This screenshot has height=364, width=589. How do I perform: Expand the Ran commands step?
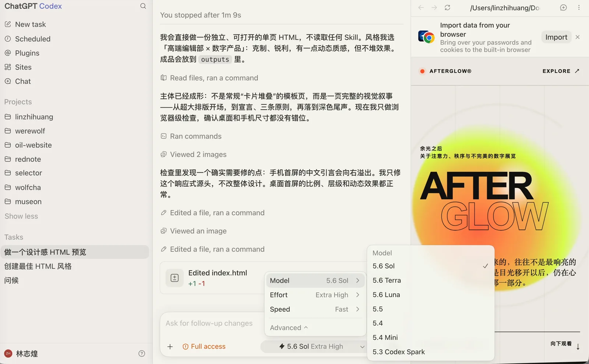191,136
